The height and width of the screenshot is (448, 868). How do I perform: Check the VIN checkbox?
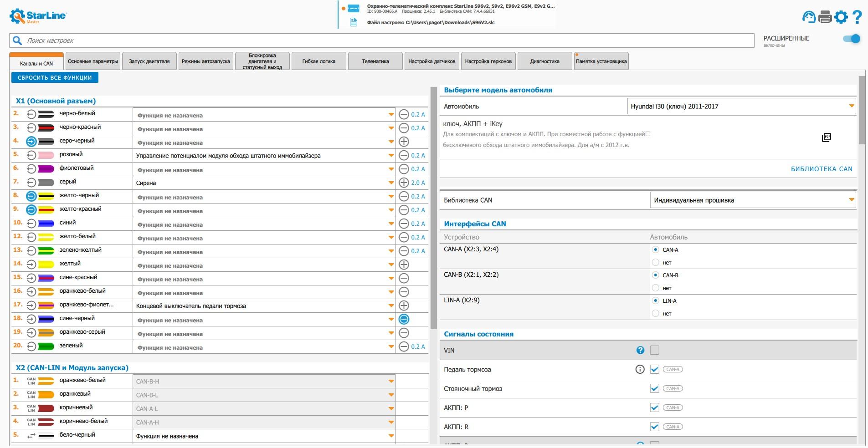655,350
